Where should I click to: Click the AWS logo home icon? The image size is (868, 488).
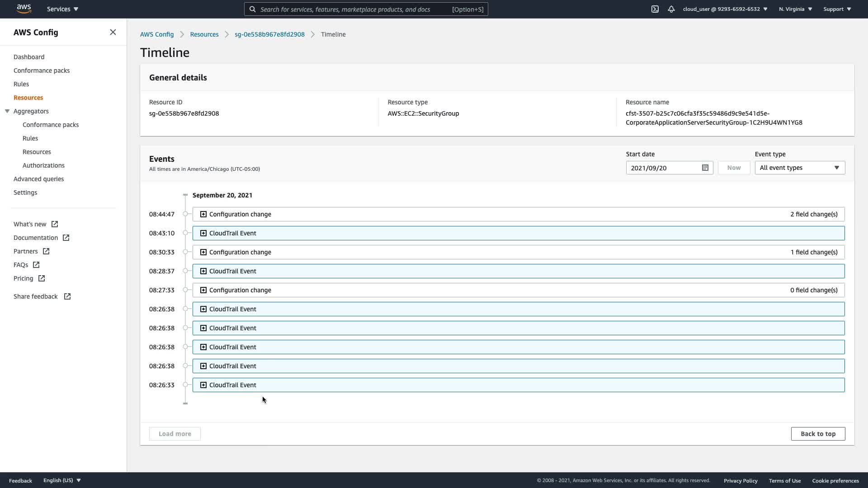24,9
